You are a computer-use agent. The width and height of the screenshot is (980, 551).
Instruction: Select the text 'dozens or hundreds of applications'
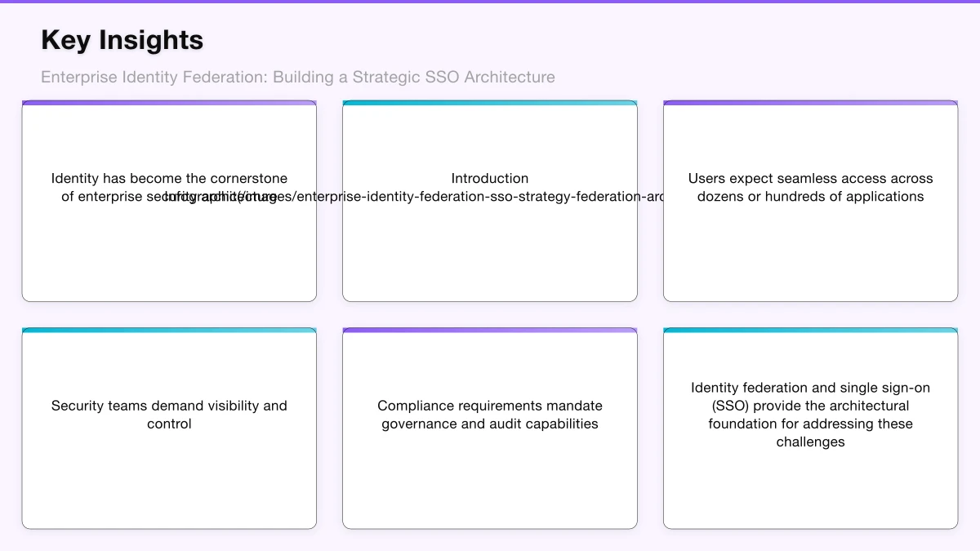click(810, 197)
